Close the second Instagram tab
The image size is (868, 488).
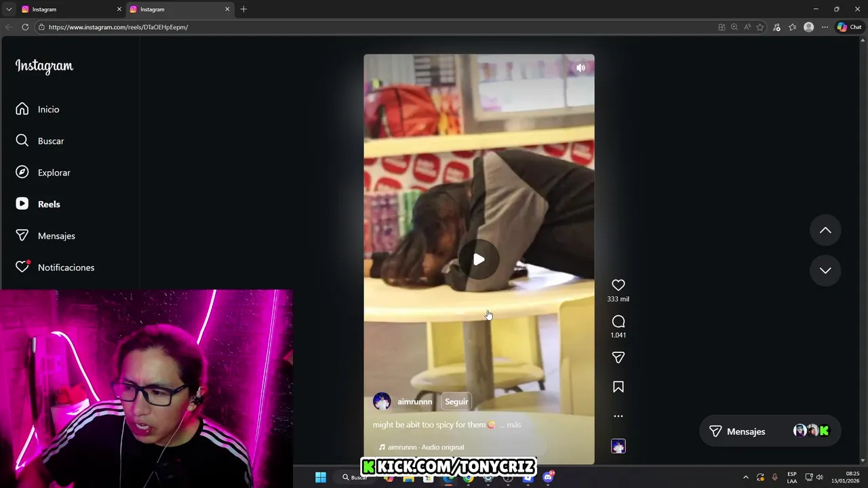pos(227,9)
